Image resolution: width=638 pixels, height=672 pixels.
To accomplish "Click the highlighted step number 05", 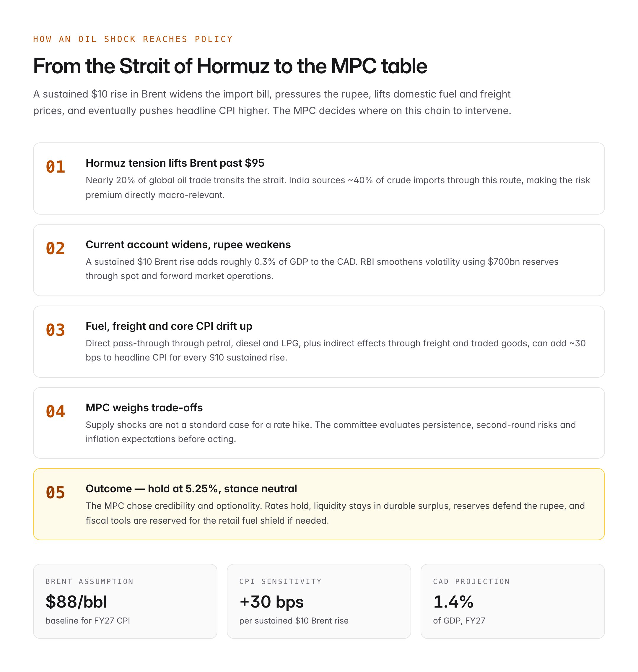I will (x=56, y=493).
